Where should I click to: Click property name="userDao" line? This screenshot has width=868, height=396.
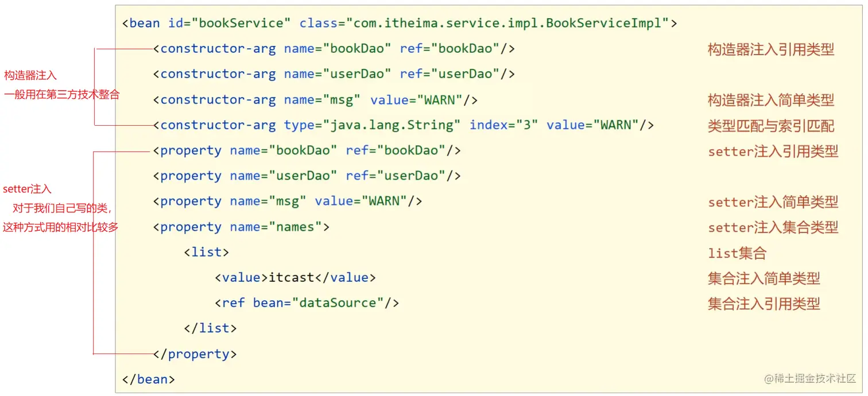pyautogui.click(x=307, y=176)
